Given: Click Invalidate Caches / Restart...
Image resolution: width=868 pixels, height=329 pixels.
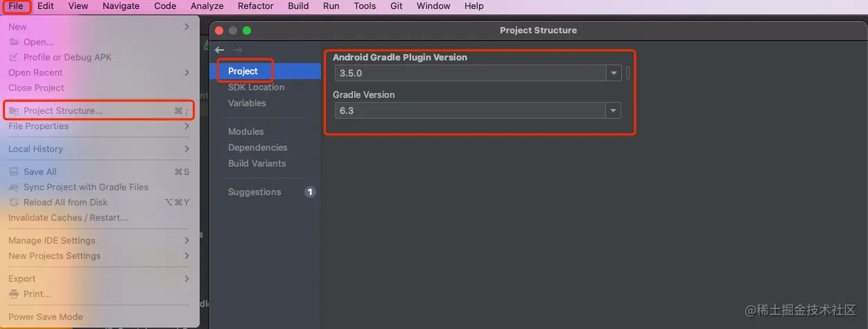Looking at the screenshot, I should (68, 218).
